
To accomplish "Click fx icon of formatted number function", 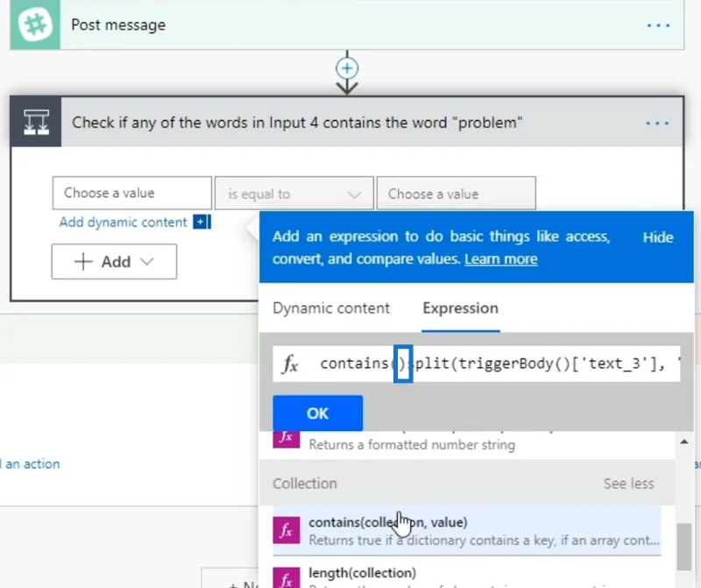I will point(287,439).
